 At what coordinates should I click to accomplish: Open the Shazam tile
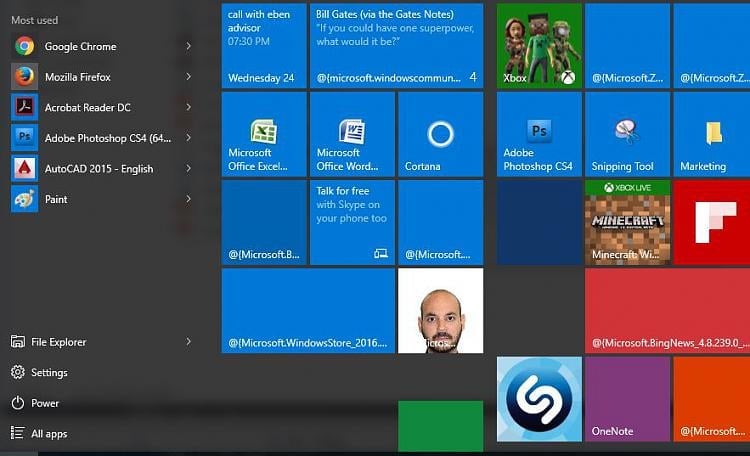539,398
